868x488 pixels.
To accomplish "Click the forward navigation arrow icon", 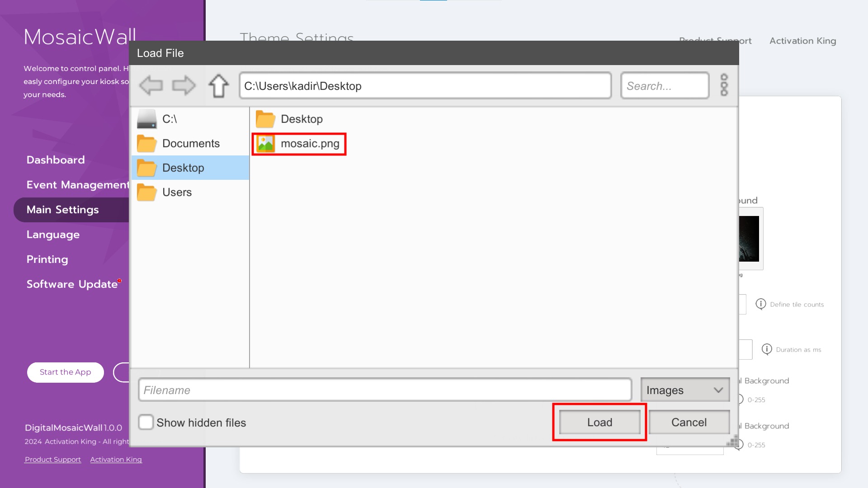I will (x=184, y=85).
